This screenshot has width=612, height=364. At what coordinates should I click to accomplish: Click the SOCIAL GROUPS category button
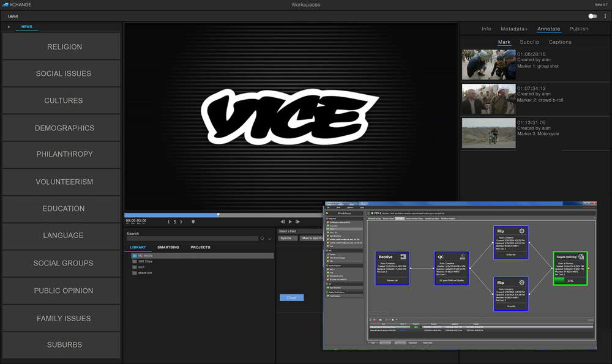point(62,263)
